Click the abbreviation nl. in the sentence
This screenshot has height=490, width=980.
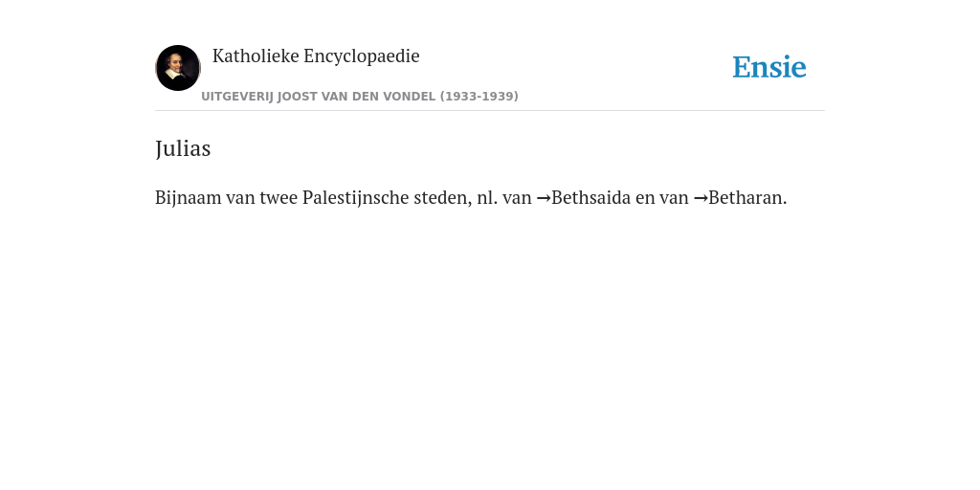click(487, 197)
